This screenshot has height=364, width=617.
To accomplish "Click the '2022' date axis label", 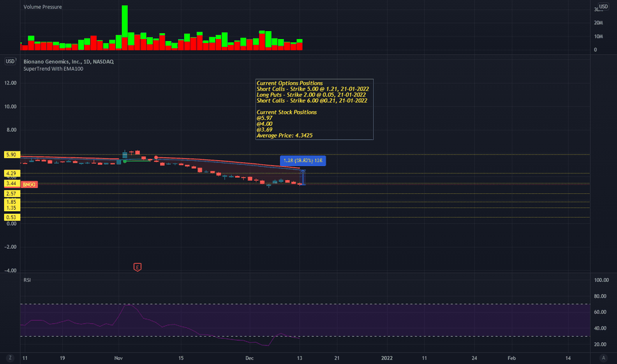I will [x=387, y=358].
